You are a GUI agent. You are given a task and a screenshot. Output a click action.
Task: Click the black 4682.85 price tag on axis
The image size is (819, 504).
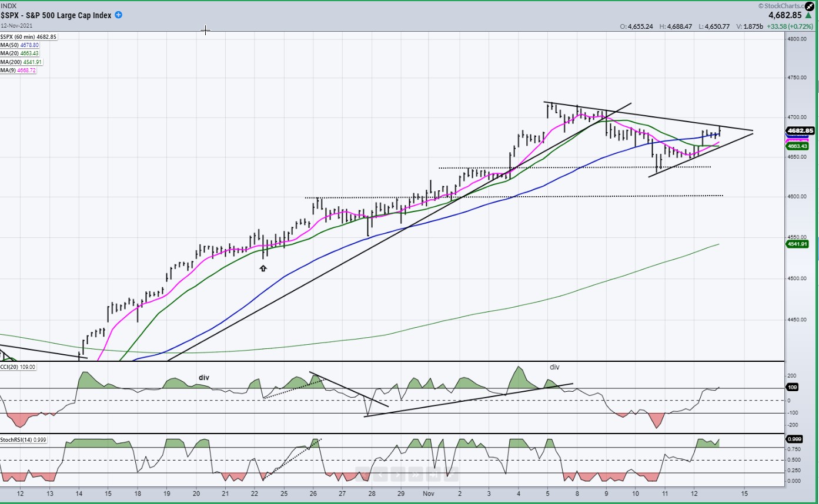(x=801, y=130)
